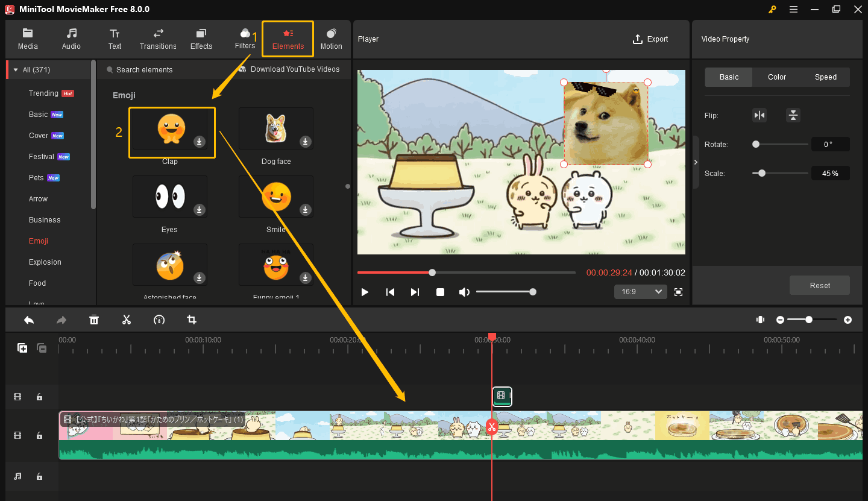
Task: Open the Audio tab
Action: point(71,39)
